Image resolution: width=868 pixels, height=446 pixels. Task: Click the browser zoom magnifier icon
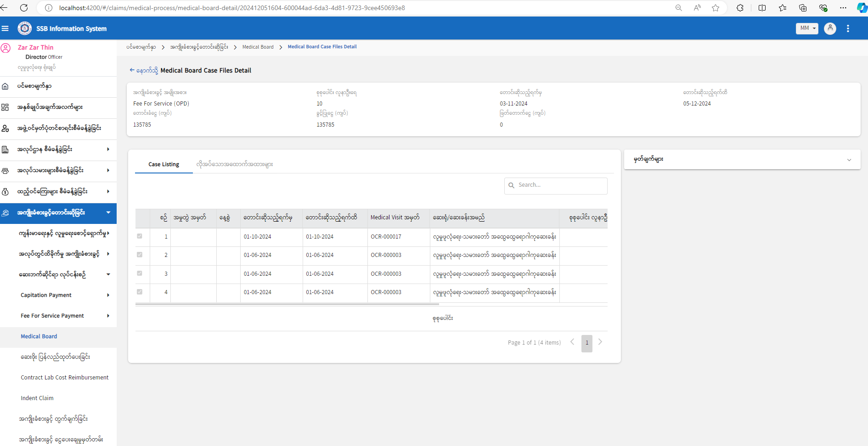(x=678, y=8)
